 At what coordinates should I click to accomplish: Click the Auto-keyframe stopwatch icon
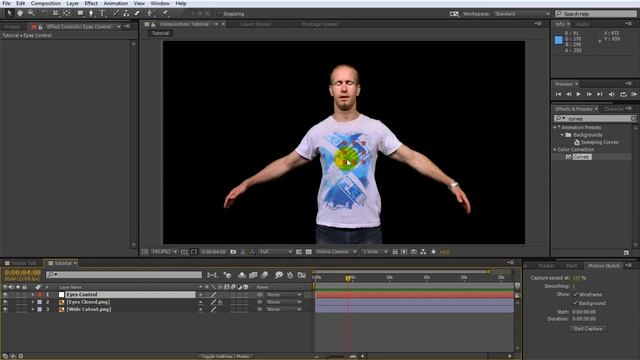290,276
